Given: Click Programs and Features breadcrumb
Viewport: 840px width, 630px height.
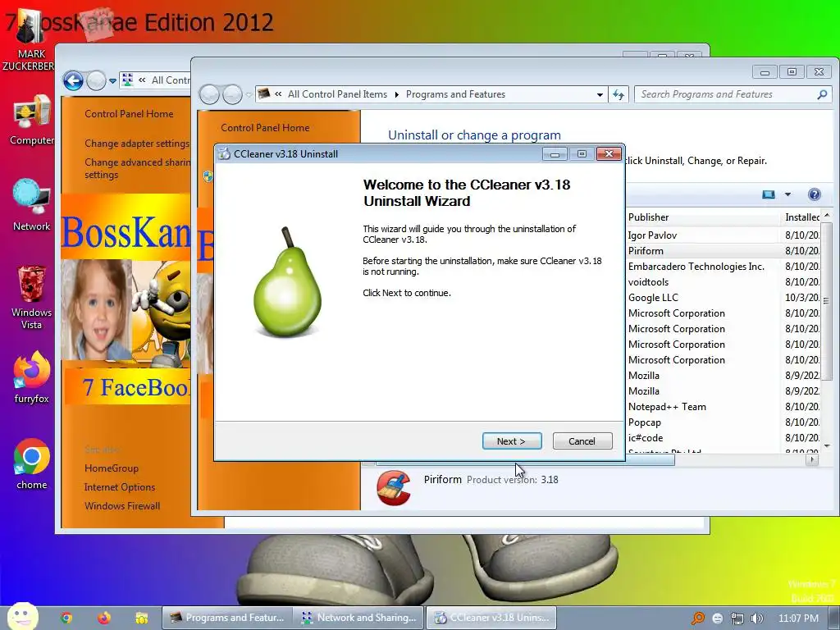Looking at the screenshot, I should pos(455,94).
